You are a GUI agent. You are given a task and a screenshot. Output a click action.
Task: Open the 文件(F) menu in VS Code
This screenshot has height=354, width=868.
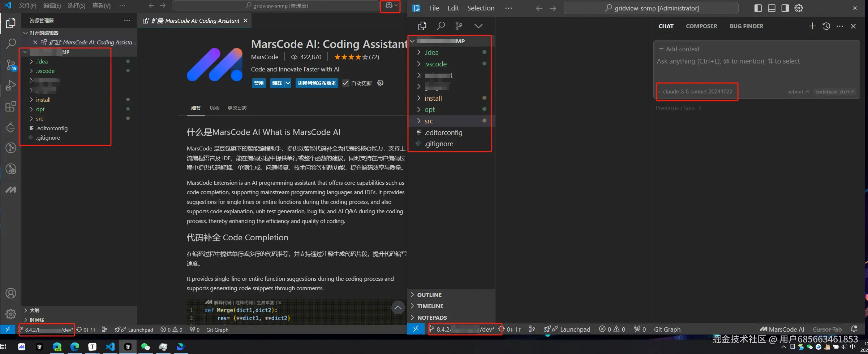(27, 5)
